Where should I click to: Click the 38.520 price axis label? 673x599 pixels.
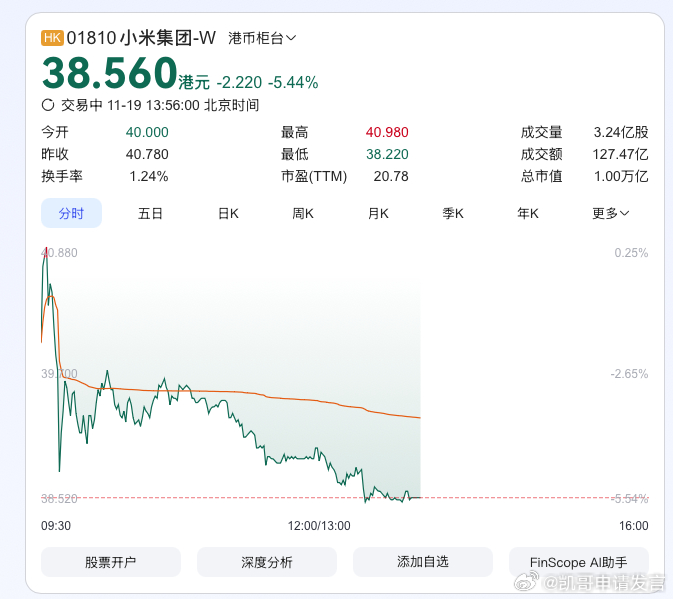pyautogui.click(x=59, y=499)
